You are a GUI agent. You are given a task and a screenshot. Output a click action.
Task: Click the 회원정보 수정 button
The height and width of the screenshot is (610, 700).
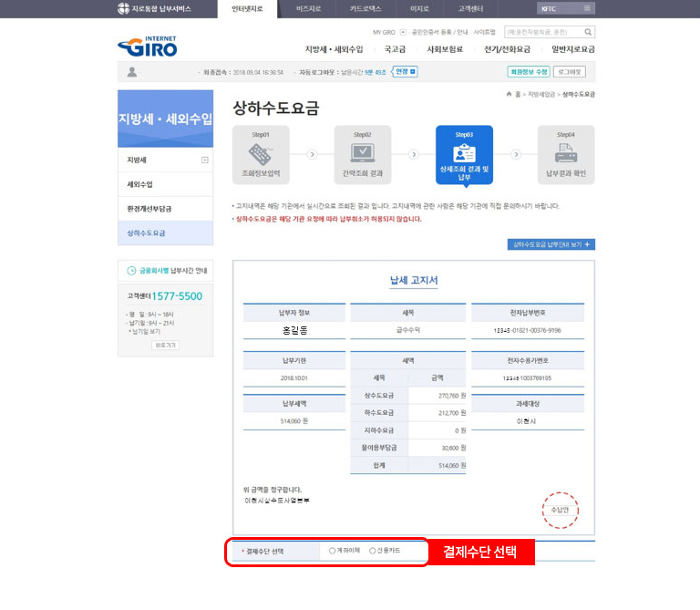pos(529,72)
